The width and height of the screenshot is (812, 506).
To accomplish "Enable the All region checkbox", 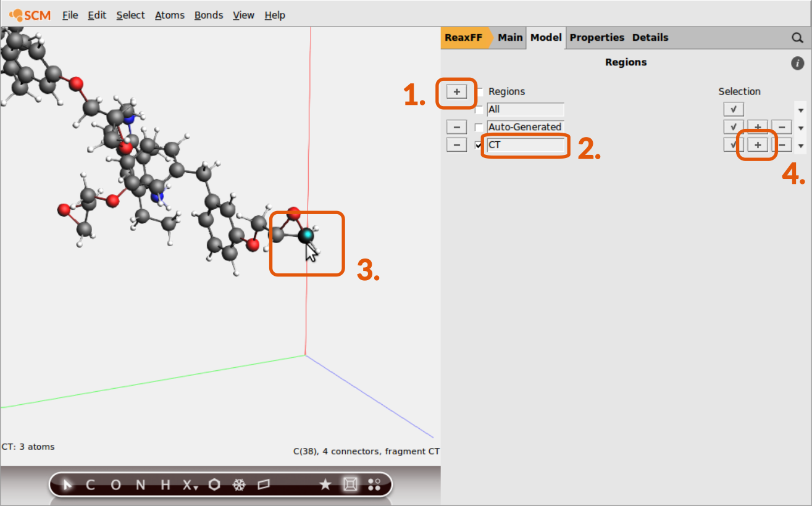I will click(479, 110).
